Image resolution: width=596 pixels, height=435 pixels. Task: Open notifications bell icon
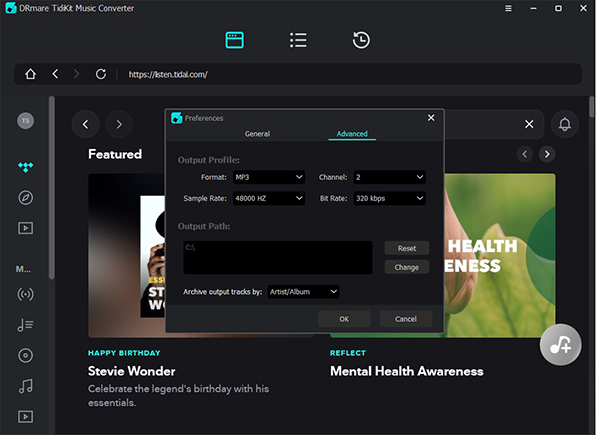[x=564, y=124]
